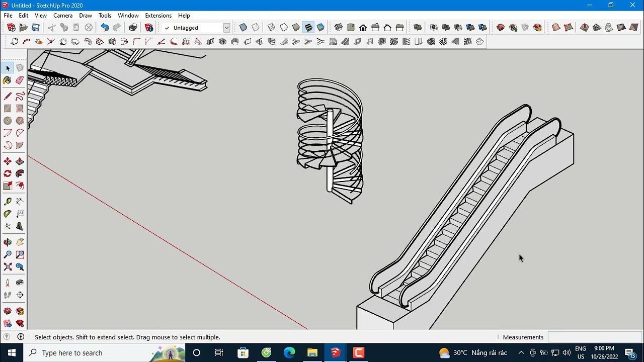
Task: Toggle Monochrome face style
Action: point(320,28)
